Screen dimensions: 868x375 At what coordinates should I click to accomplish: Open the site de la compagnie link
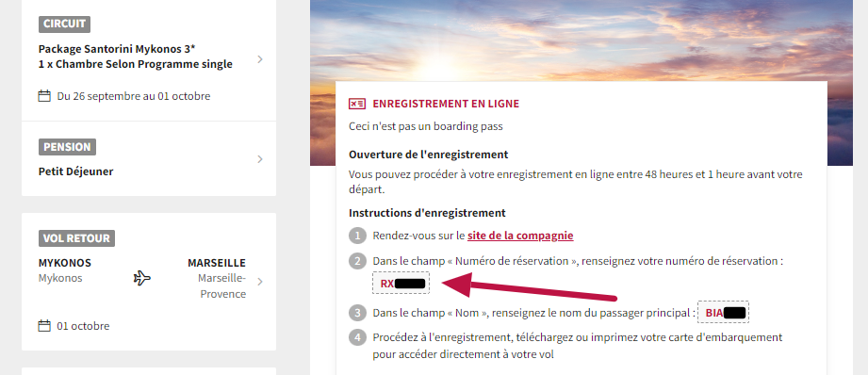click(x=520, y=236)
